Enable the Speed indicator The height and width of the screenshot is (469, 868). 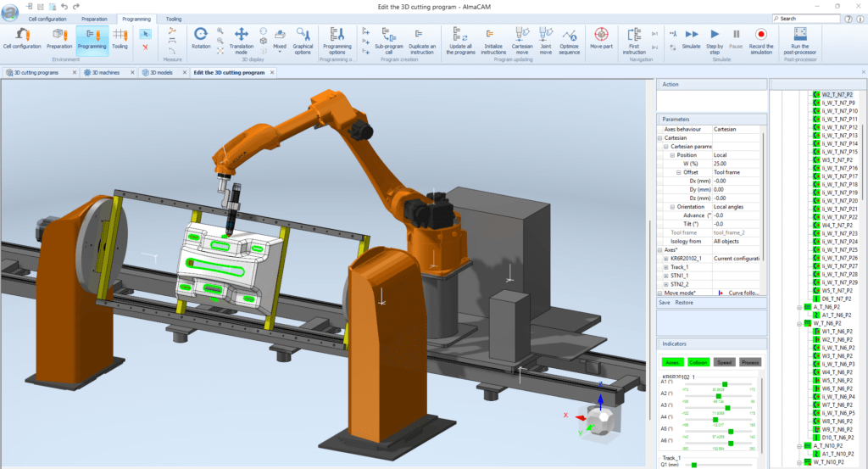[x=725, y=361]
